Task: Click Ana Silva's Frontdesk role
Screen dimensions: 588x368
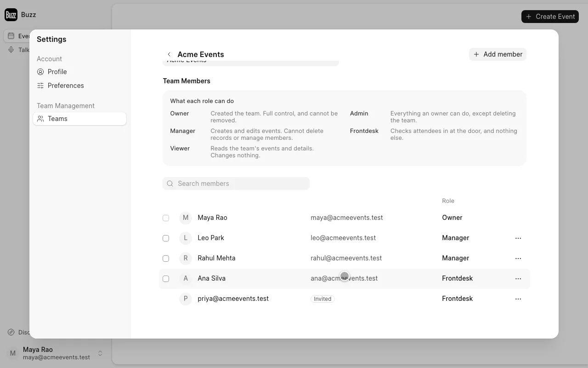Action: pos(458,278)
